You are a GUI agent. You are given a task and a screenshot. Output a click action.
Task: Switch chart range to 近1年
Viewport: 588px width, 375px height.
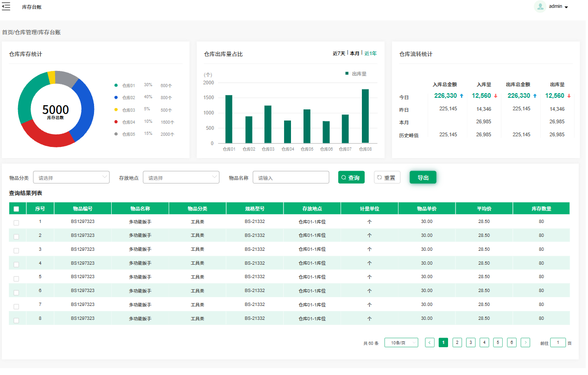[x=370, y=54]
